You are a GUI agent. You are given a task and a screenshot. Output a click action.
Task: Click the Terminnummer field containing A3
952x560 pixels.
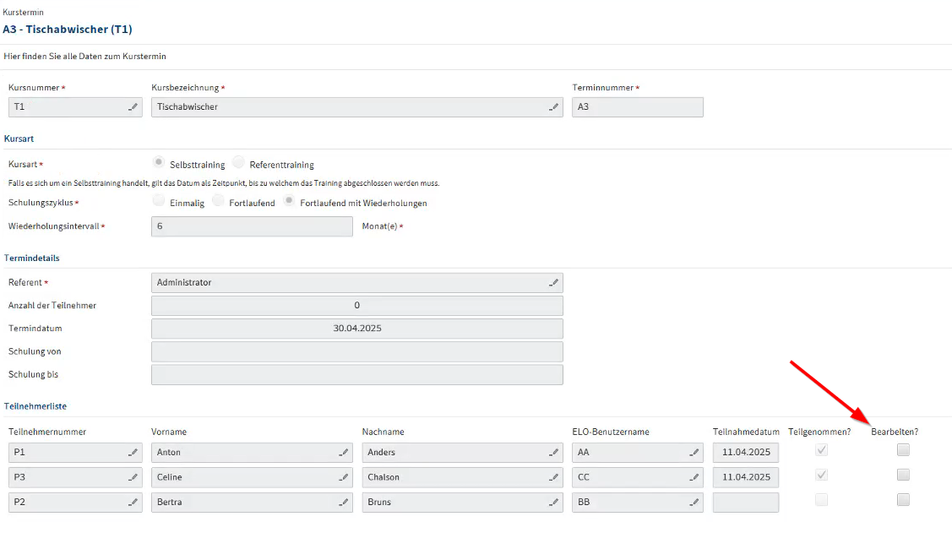tap(637, 107)
